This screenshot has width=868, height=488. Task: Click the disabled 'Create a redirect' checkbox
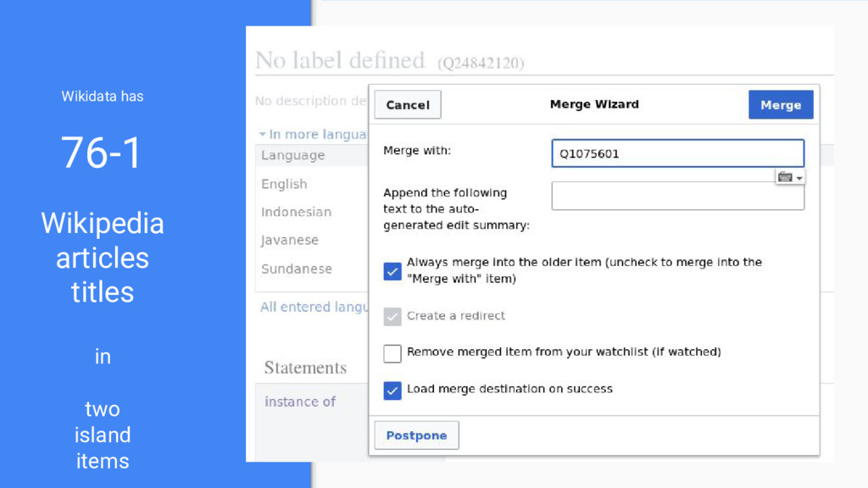[x=392, y=317]
